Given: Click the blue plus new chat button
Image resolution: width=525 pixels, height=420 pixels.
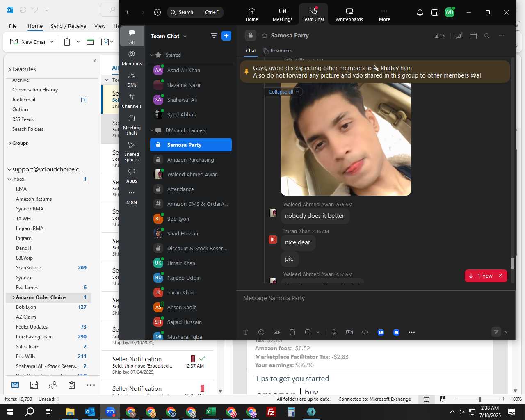Looking at the screenshot, I should coord(226,36).
